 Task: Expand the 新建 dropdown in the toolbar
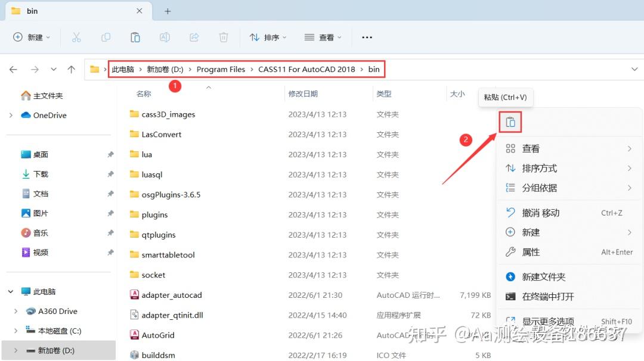coord(32,37)
